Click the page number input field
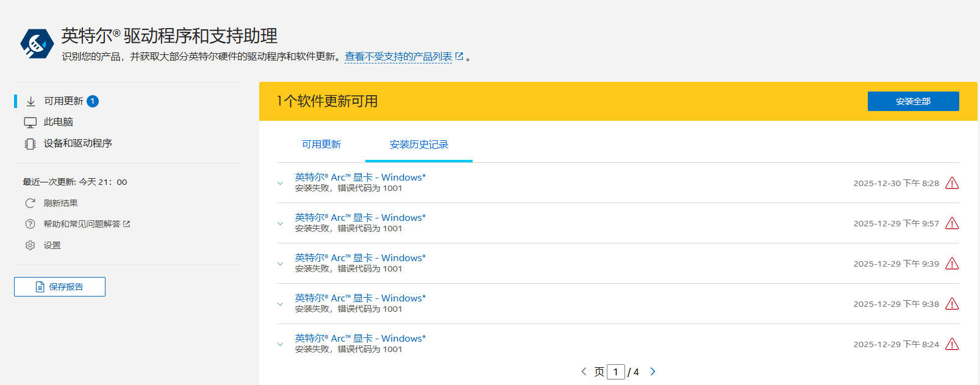Viewport: 980px width, 385px height. [616, 372]
